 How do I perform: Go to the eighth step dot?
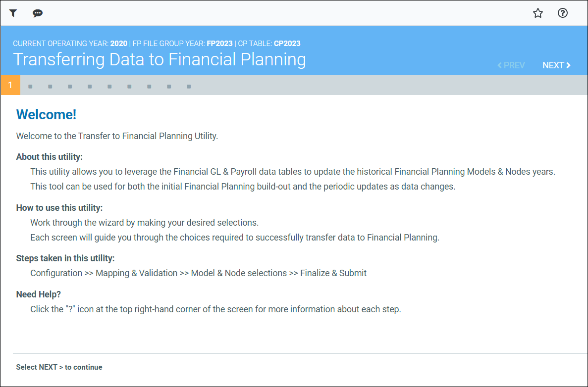pyautogui.click(x=149, y=87)
